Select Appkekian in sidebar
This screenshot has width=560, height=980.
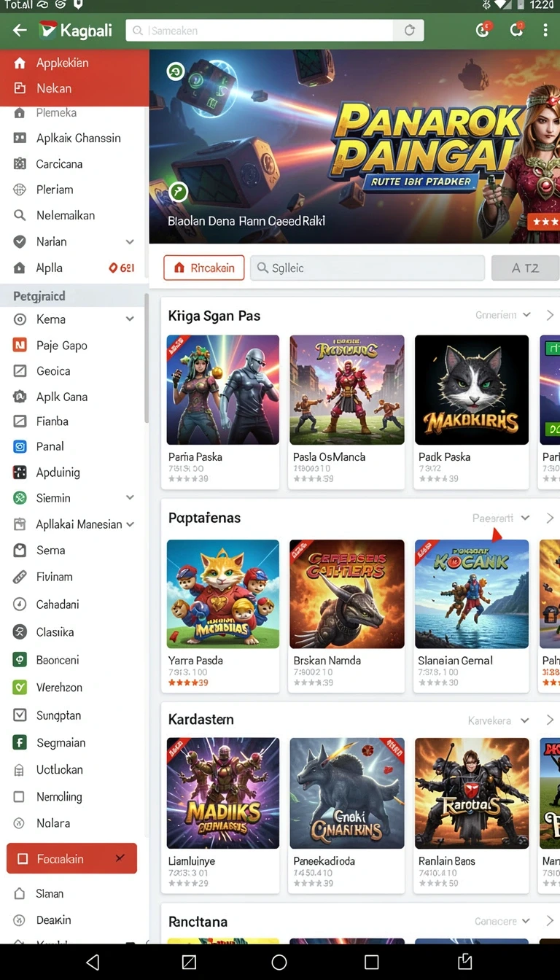click(x=74, y=63)
